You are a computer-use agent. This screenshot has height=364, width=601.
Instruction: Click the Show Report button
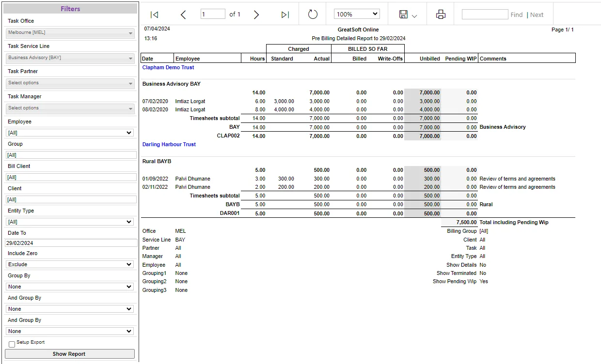tap(70, 354)
